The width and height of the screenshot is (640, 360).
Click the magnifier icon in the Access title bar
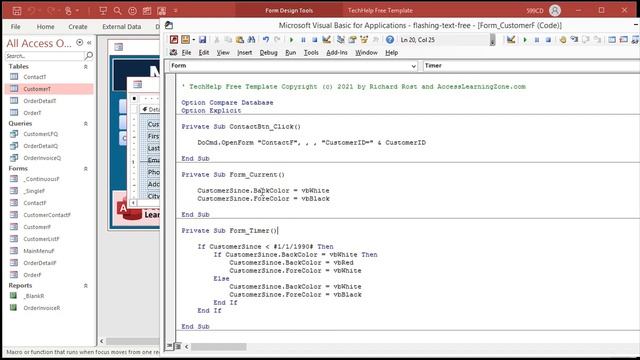pos(118,11)
